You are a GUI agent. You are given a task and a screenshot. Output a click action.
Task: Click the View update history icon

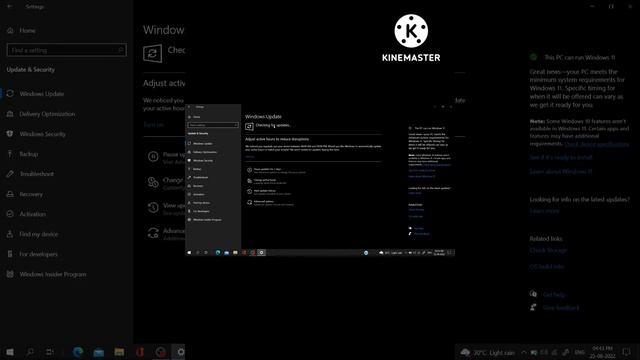153,207
